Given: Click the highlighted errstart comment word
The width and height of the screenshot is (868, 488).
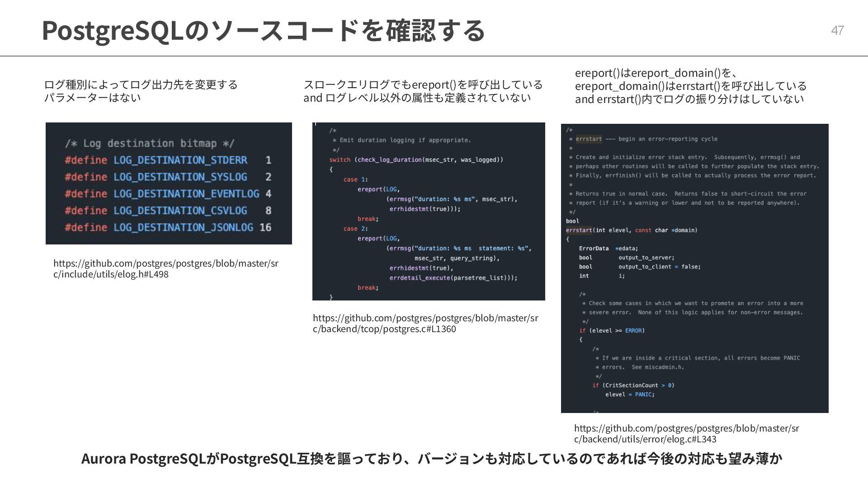Looking at the screenshot, I should coord(589,139).
